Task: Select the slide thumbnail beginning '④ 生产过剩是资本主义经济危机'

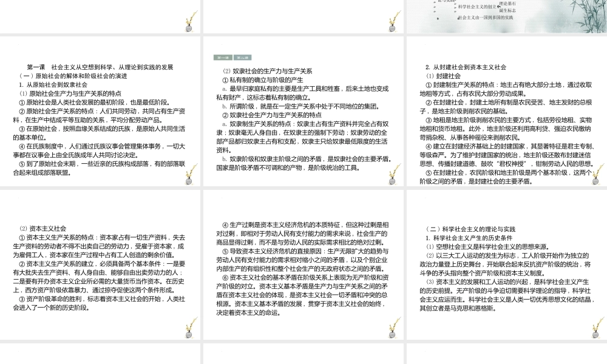Action: (303, 265)
